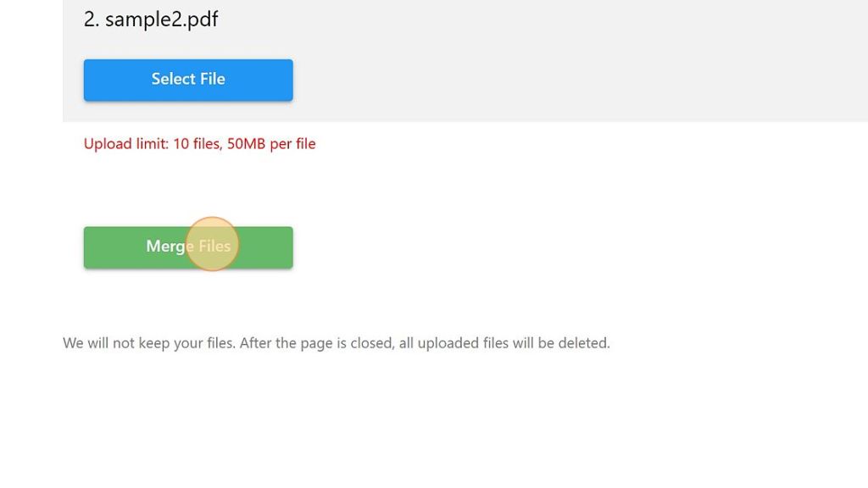Click the number 2 list marker
The width and height of the screenshot is (868, 488).
pyautogui.click(x=92, y=19)
